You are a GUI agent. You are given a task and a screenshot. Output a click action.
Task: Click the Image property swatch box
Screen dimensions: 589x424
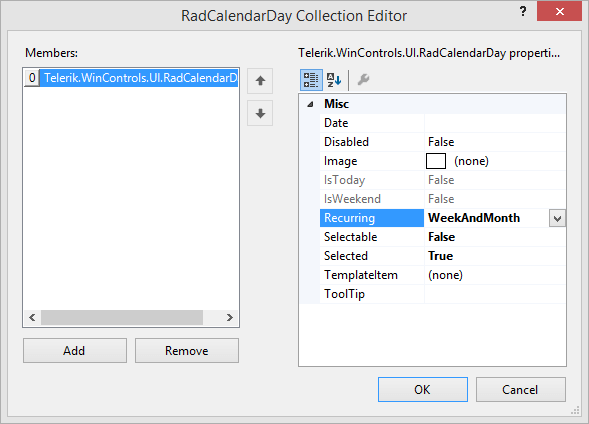tap(436, 161)
